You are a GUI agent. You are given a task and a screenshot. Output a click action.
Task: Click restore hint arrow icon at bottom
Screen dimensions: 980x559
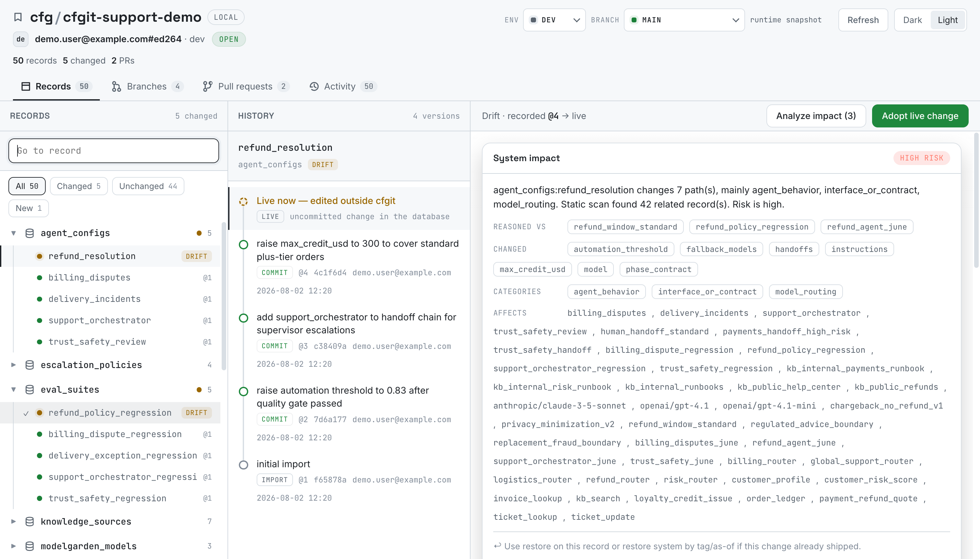tap(497, 546)
